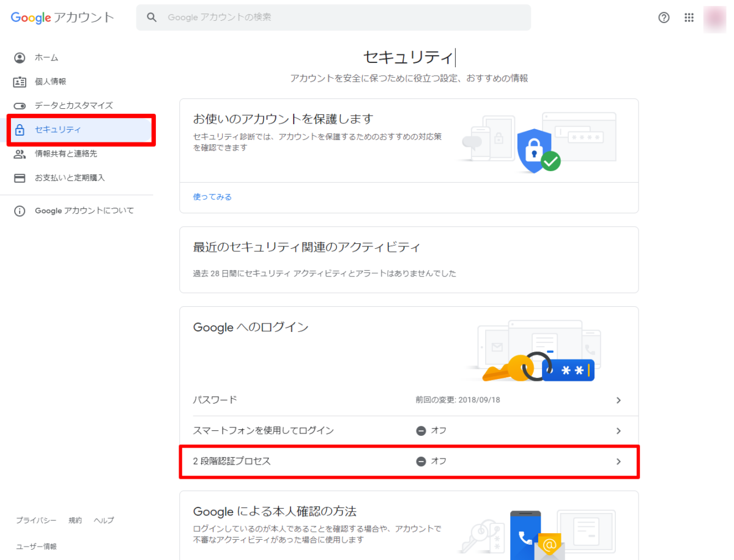Click the データとカスタマイズ toggle icon
Screen dimensions: 734x560
[20, 106]
